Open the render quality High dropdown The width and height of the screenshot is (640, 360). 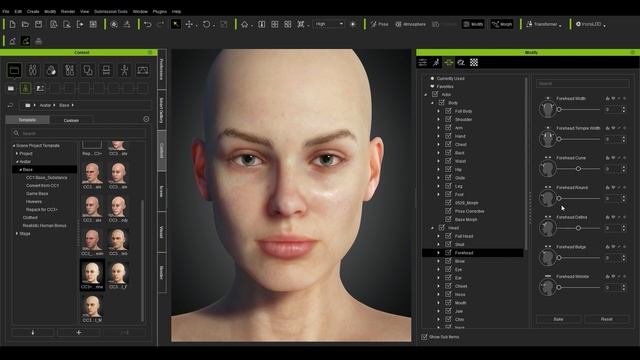(329, 24)
